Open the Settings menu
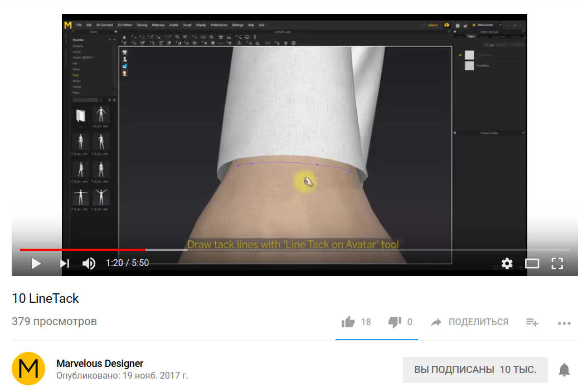This screenshot has width=578, height=392. [238, 25]
